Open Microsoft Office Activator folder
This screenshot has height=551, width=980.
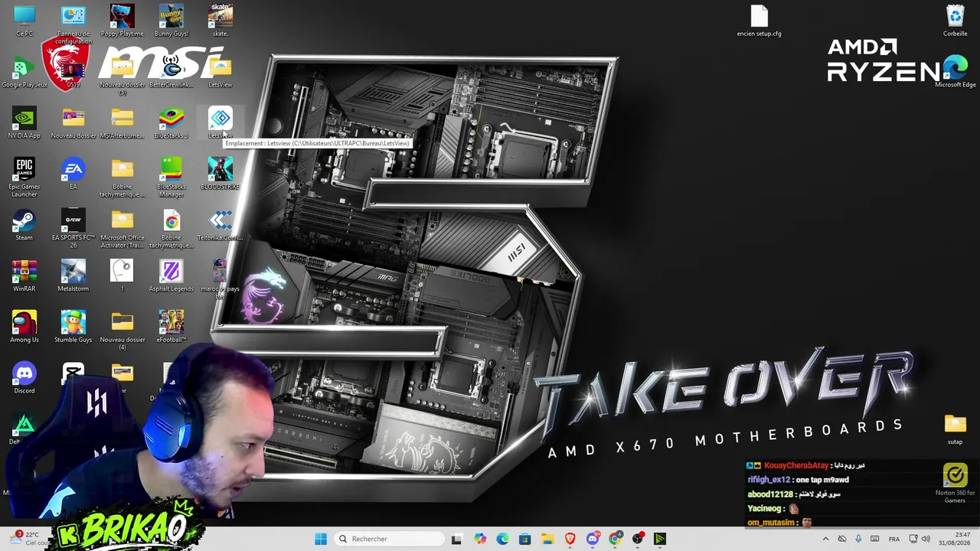click(x=122, y=229)
